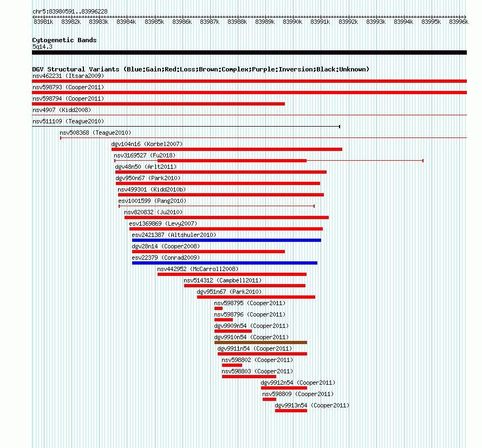Click the DGV Structural Variants track title

pos(201,69)
